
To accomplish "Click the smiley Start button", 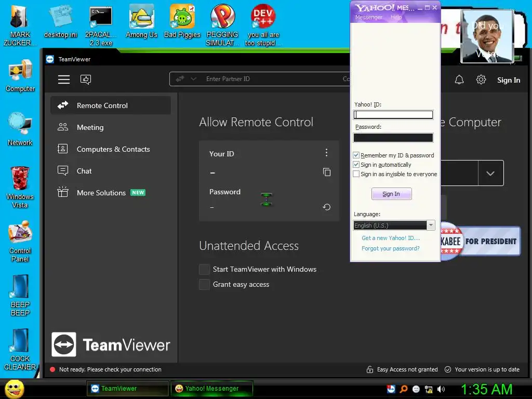I will pyautogui.click(x=15, y=389).
